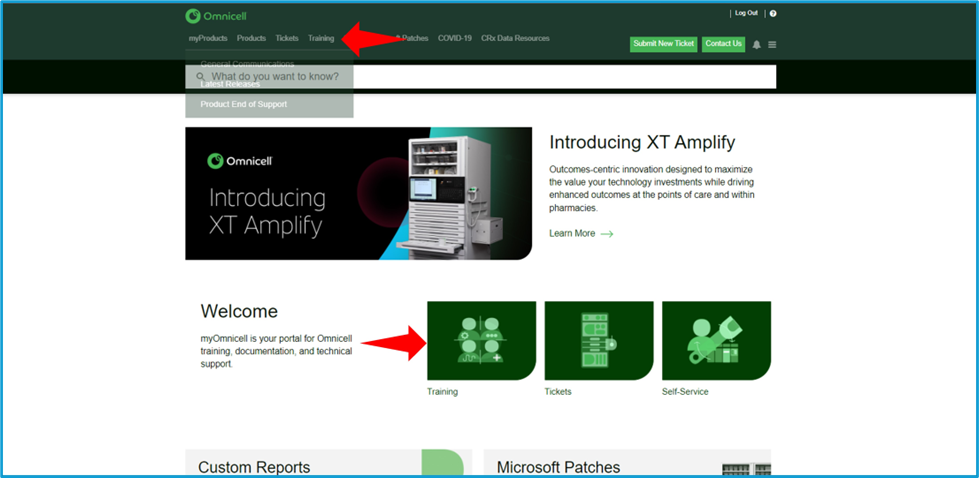
Task: Open the hamburger menu icon
Action: coord(772,45)
